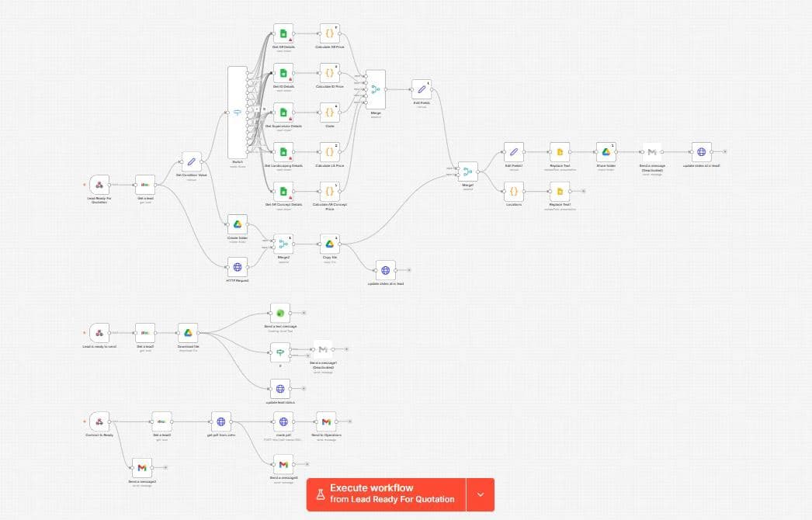812x520 pixels.
Task: Select the Calculate AR Concept Price code node
Action: pos(329,191)
